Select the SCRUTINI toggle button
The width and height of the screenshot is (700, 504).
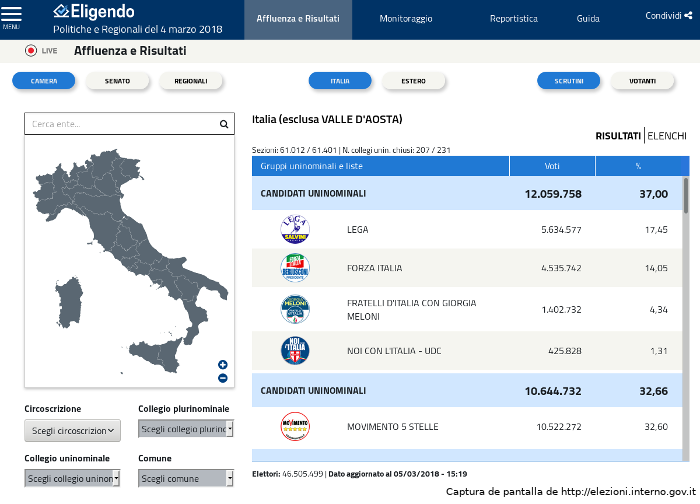[569, 81]
